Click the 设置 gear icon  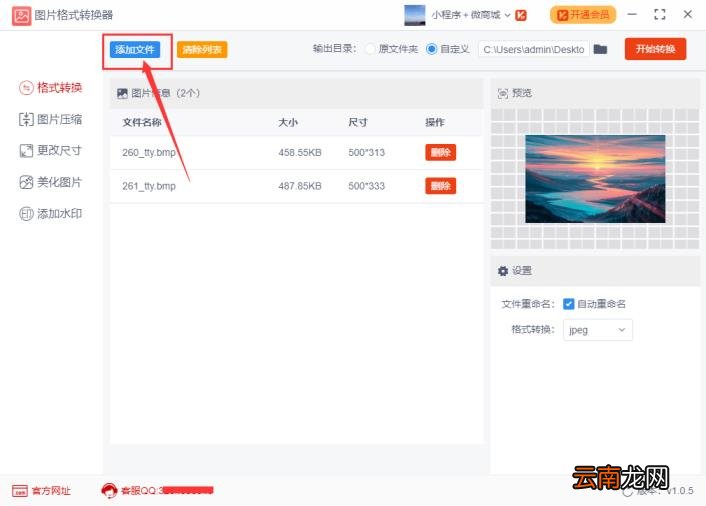(502, 271)
